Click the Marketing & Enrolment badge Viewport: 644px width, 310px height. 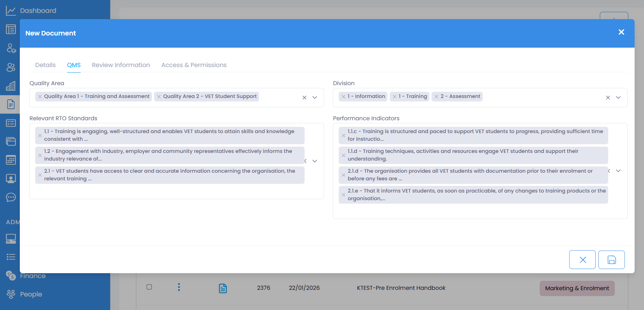pyautogui.click(x=577, y=288)
